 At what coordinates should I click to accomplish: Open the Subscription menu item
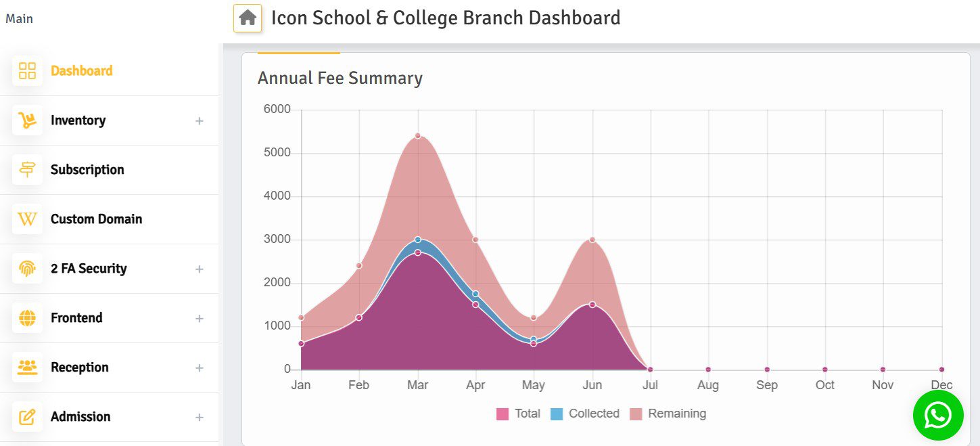point(87,170)
